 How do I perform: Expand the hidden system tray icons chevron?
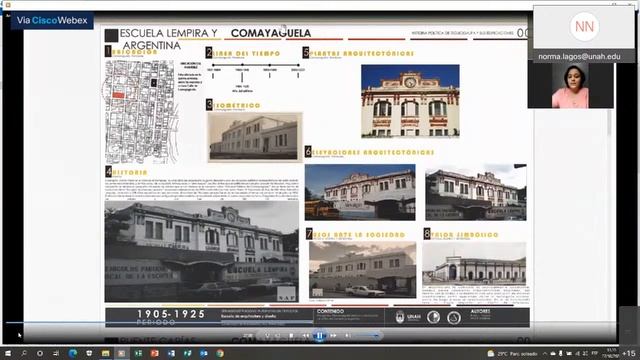[545, 353]
